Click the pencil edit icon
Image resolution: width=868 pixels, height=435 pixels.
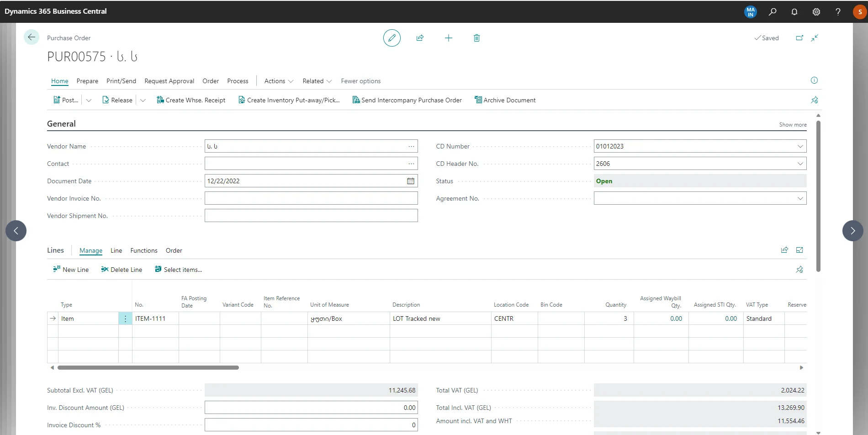[392, 38]
